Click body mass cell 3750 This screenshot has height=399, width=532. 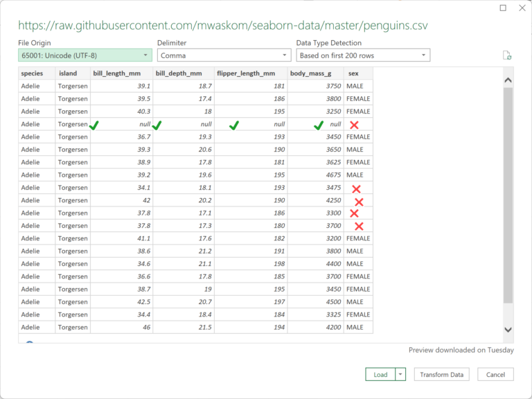point(316,86)
